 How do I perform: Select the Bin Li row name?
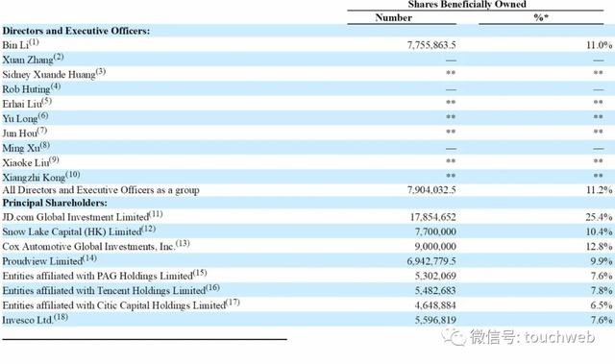pos(20,44)
